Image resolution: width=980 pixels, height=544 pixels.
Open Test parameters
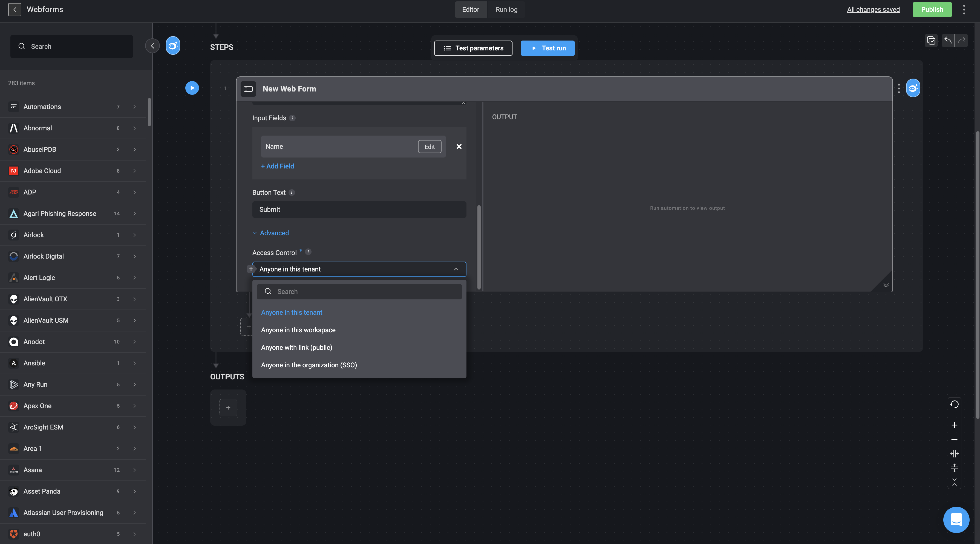[x=473, y=48]
